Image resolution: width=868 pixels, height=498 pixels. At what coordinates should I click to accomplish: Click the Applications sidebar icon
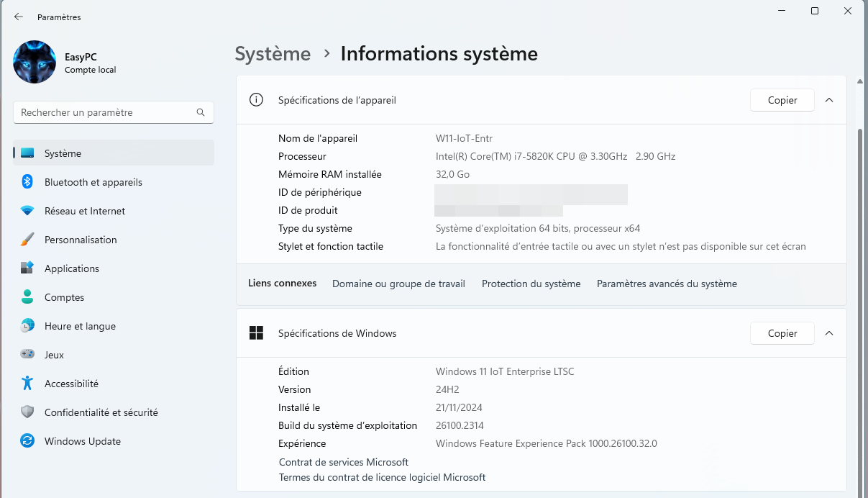[27, 268]
